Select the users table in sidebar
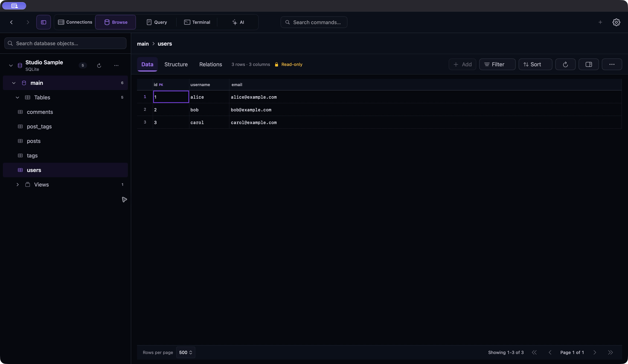 (x=65, y=170)
